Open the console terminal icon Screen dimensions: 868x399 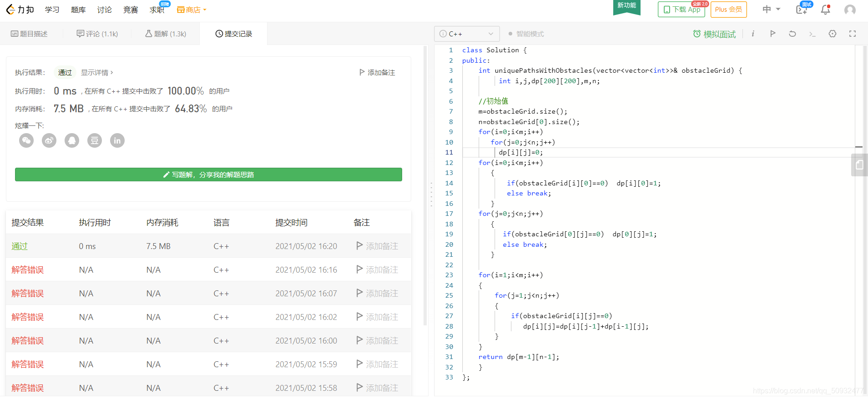pyautogui.click(x=812, y=34)
